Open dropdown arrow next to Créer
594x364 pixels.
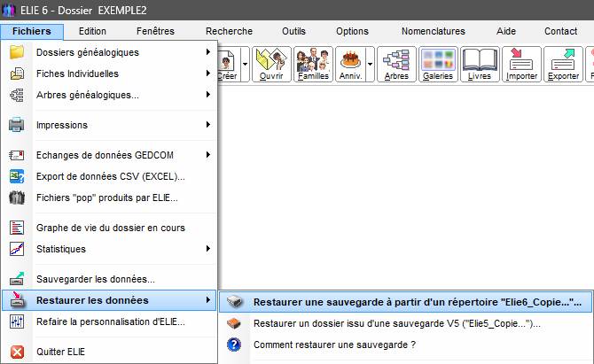click(x=245, y=65)
